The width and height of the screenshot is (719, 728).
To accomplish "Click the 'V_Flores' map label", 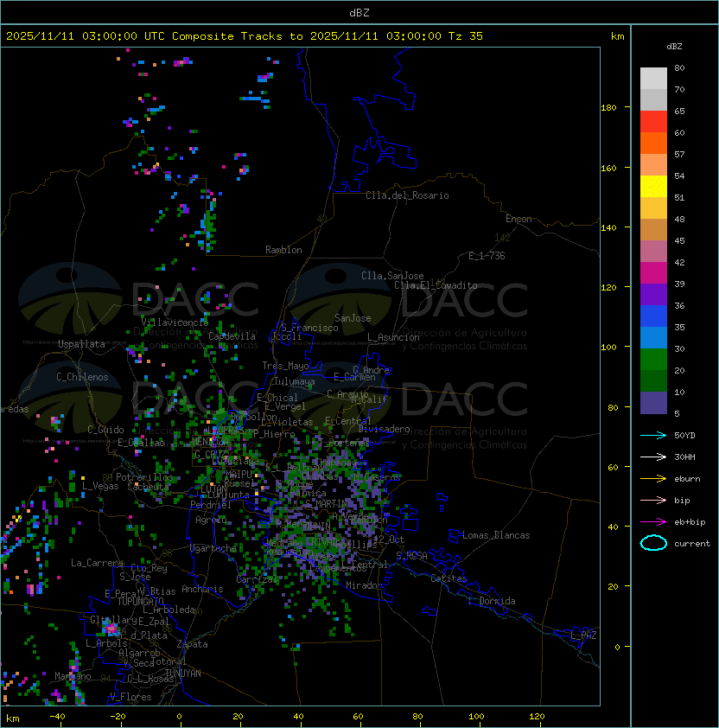I will (x=130, y=697).
